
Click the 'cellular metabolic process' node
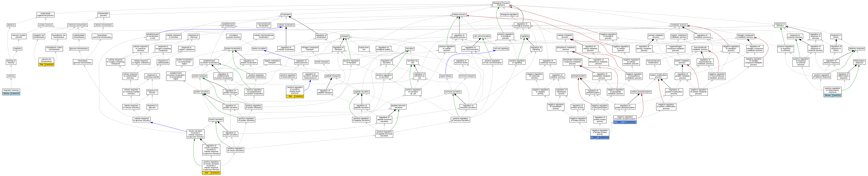tap(565, 36)
